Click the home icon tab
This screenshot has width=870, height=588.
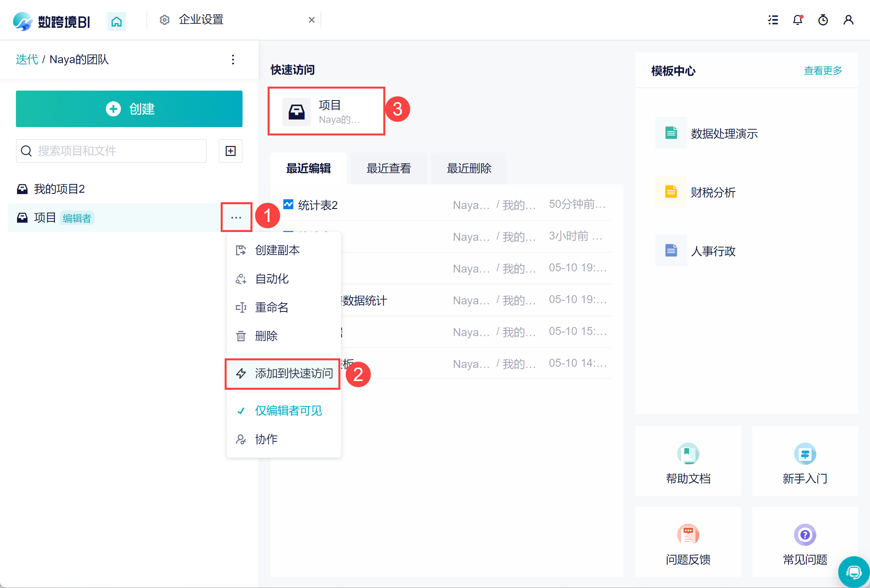(116, 21)
